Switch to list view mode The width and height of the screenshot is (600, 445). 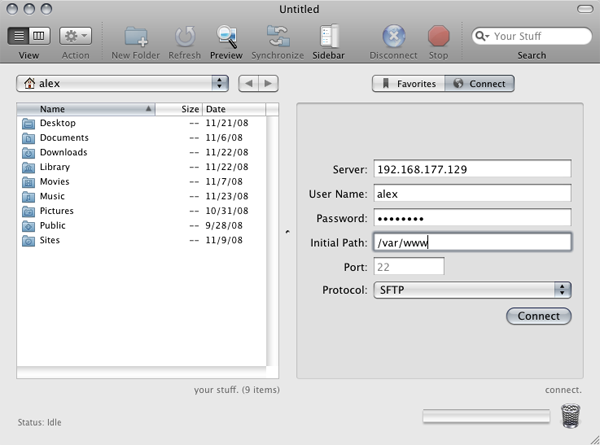coord(18,36)
